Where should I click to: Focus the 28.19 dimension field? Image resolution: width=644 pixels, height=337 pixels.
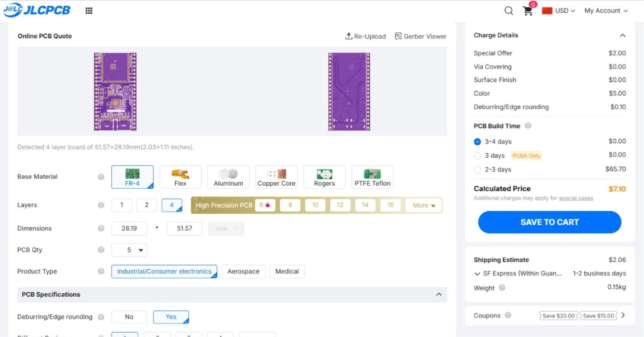click(129, 229)
